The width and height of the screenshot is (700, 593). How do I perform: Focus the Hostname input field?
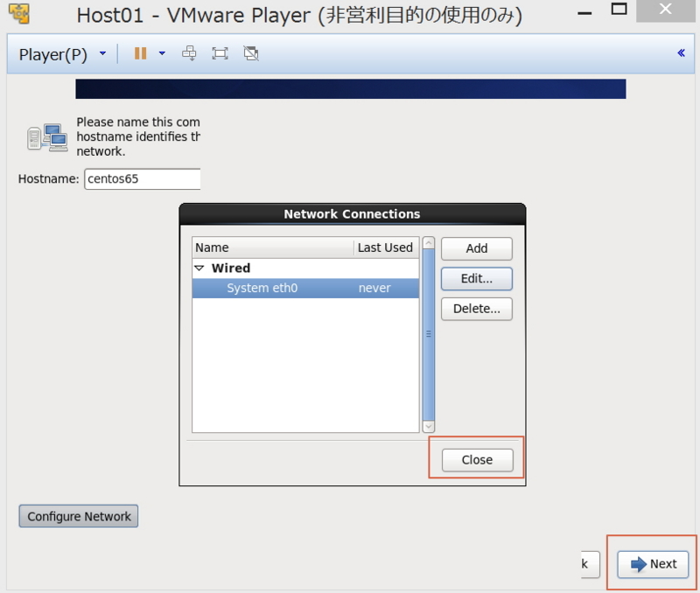143,179
